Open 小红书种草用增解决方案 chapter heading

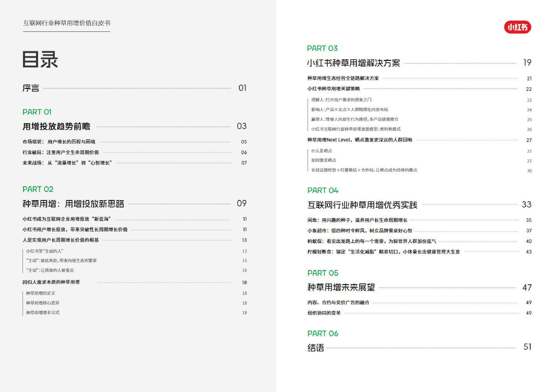pyautogui.click(x=354, y=63)
